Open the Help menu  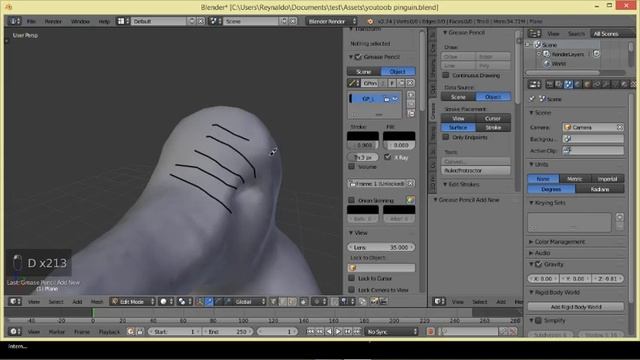(x=104, y=21)
